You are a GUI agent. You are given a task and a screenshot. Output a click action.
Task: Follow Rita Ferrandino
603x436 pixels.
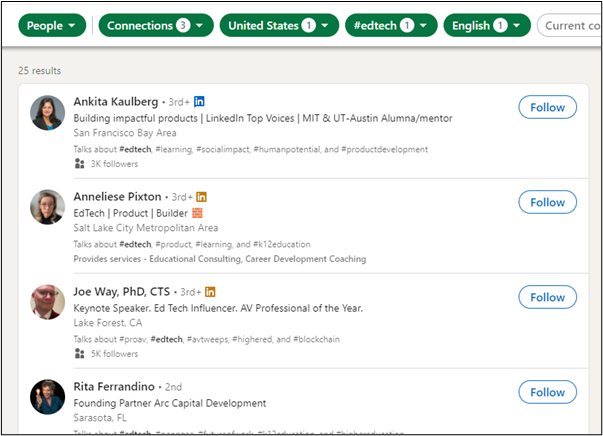click(547, 392)
